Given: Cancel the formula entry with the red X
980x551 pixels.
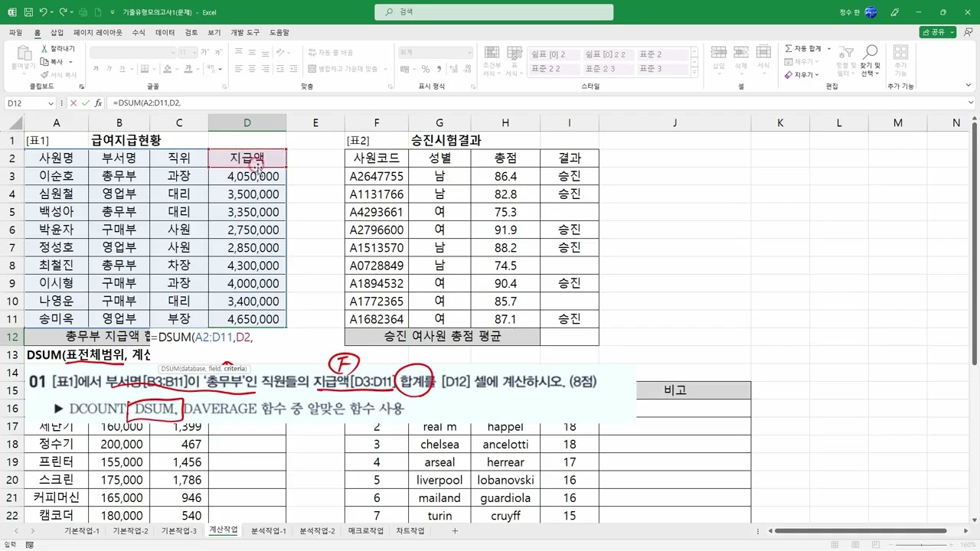Looking at the screenshot, I should pyautogui.click(x=73, y=103).
